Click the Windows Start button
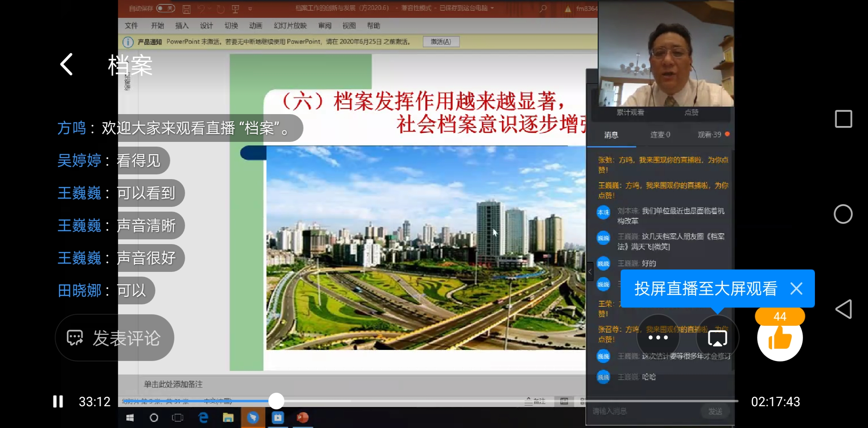Viewport: 868px width, 428px height. pos(130,418)
